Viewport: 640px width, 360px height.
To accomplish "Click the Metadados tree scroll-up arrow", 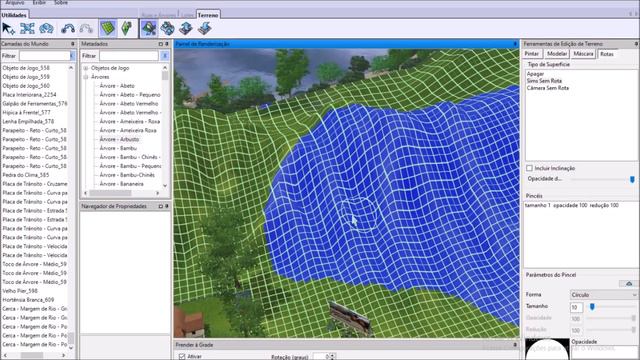I will tap(165, 67).
